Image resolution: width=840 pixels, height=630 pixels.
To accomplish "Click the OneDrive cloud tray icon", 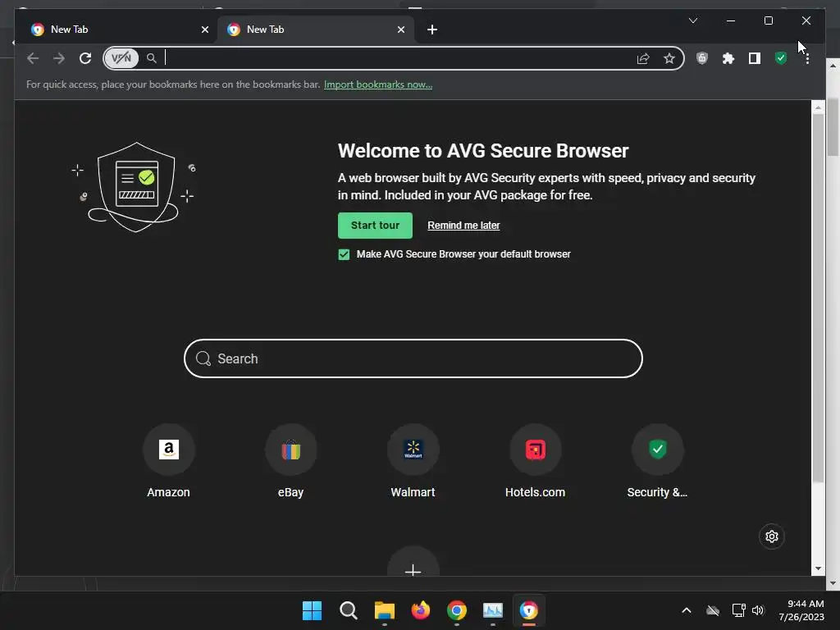I will pyautogui.click(x=713, y=610).
